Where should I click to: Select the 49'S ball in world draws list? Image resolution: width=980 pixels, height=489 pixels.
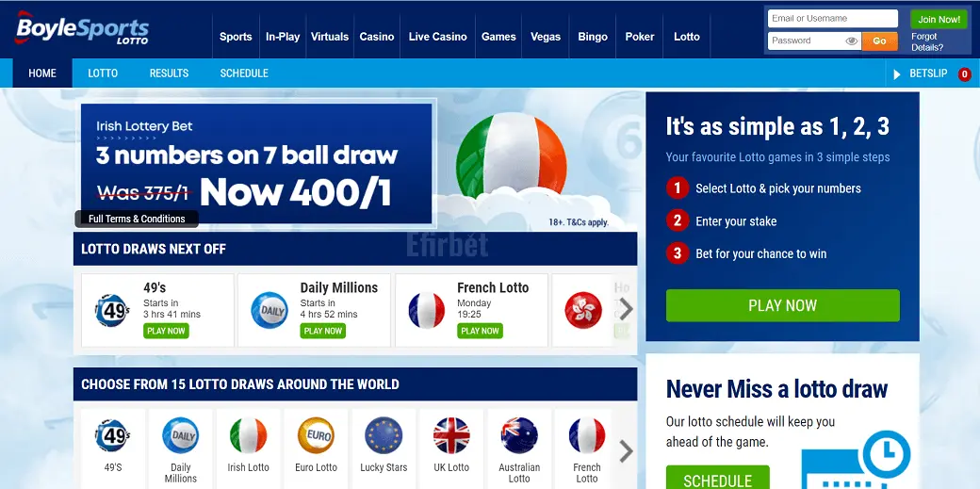pos(112,435)
